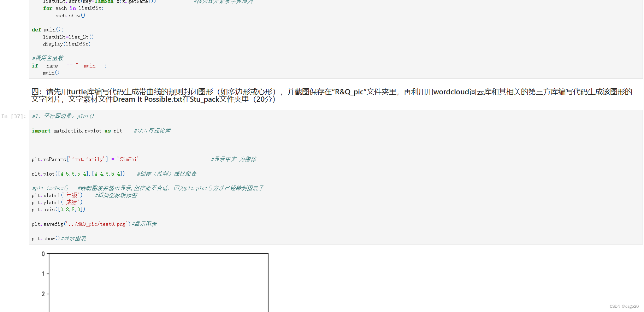Click y-axis tick label '2' on plot
This screenshot has width=644, height=312.
click(x=43, y=294)
